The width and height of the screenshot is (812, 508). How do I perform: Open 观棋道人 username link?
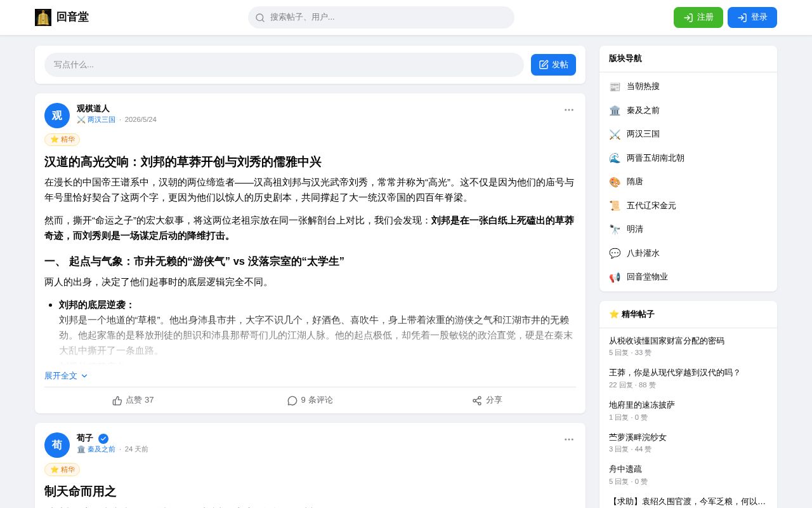click(93, 109)
